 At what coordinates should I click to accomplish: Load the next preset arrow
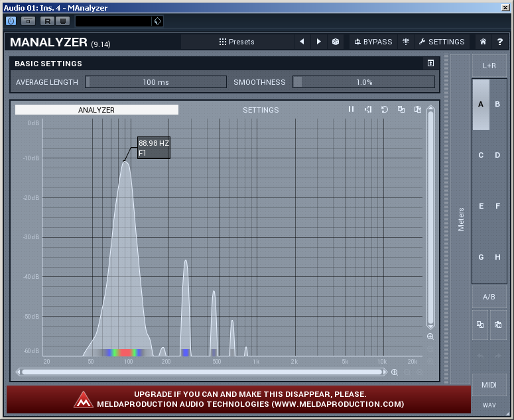click(318, 42)
